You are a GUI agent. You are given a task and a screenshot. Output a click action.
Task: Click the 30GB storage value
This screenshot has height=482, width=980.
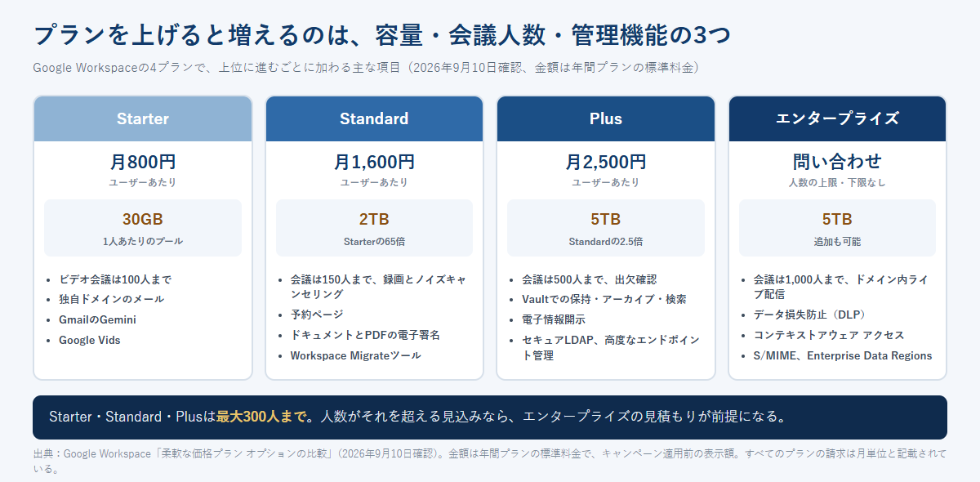(x=143, y=219)
